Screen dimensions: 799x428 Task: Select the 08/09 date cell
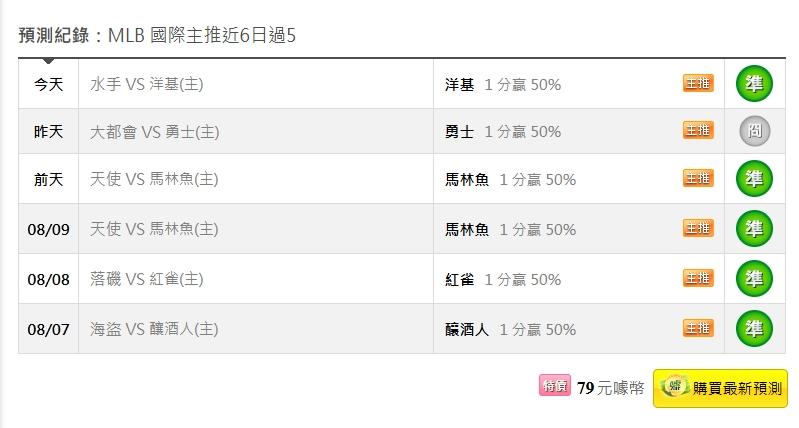48,229
